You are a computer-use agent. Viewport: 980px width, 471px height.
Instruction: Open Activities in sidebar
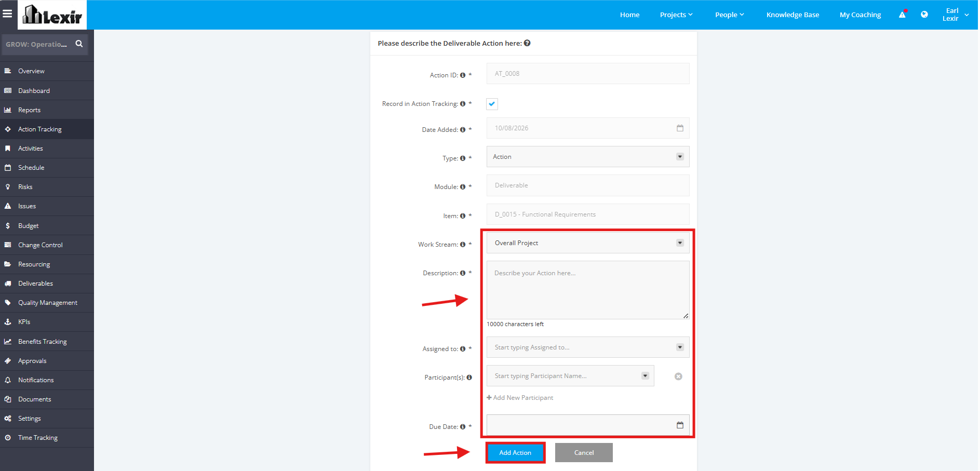47,149
